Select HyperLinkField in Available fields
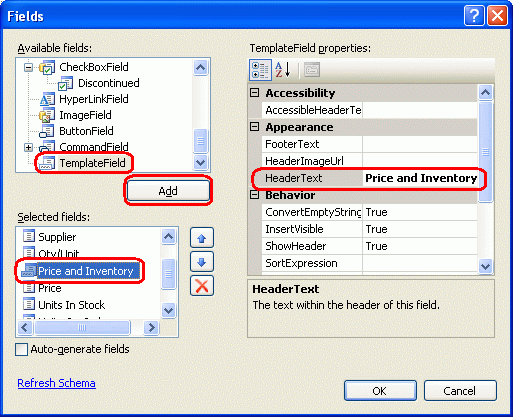Image resolution: width=513 pixels, height=417 pixels. click(94, 99)
